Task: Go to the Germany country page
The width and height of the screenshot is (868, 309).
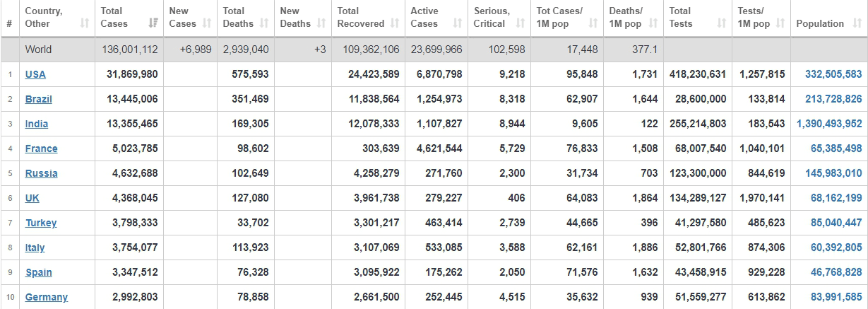Action: [46, 297]
